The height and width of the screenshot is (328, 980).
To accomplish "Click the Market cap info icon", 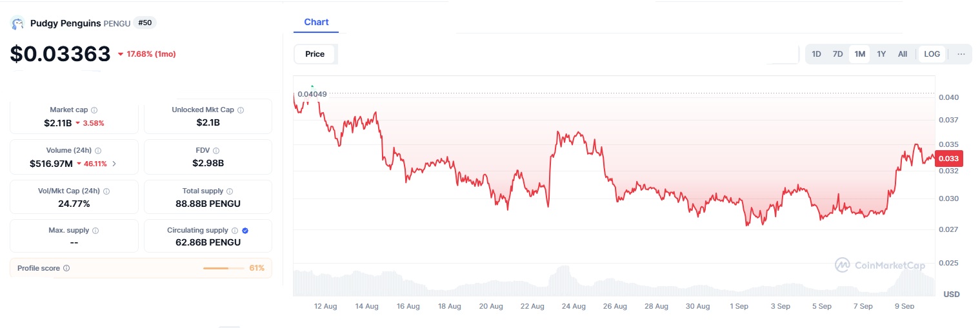I will 94,110.
